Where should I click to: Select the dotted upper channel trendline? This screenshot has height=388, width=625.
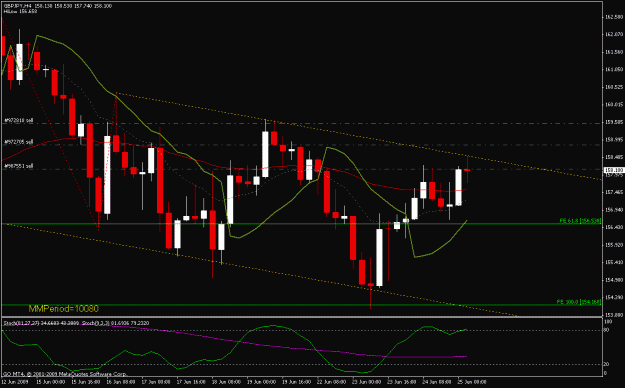[x=359, y=136]
